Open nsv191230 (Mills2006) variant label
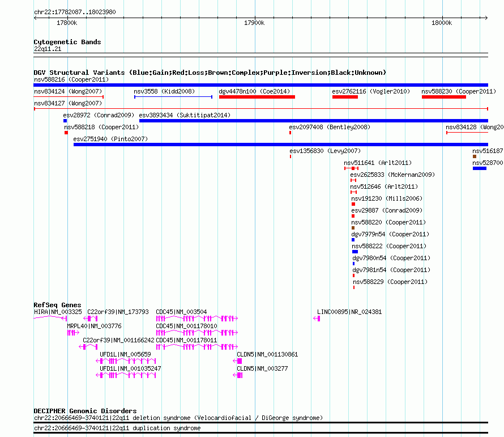Image resolution: width=504 pixels, height=437 pixels. 387,198
